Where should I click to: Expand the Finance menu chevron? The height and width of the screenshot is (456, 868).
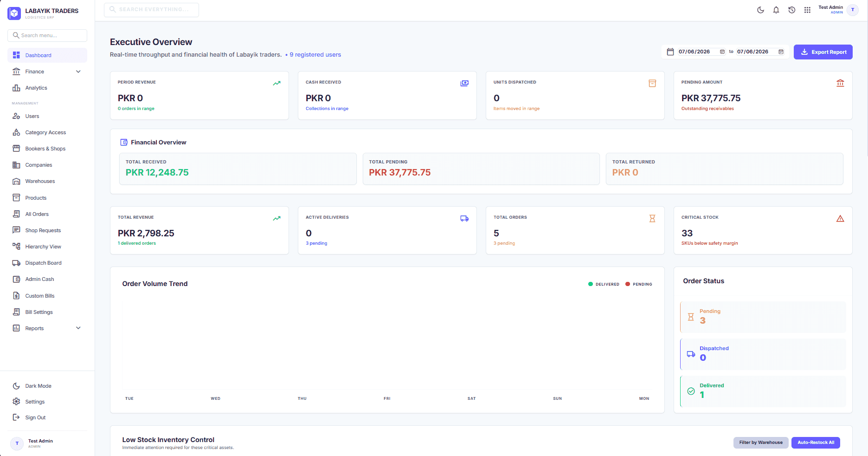[x=78, y=72]
